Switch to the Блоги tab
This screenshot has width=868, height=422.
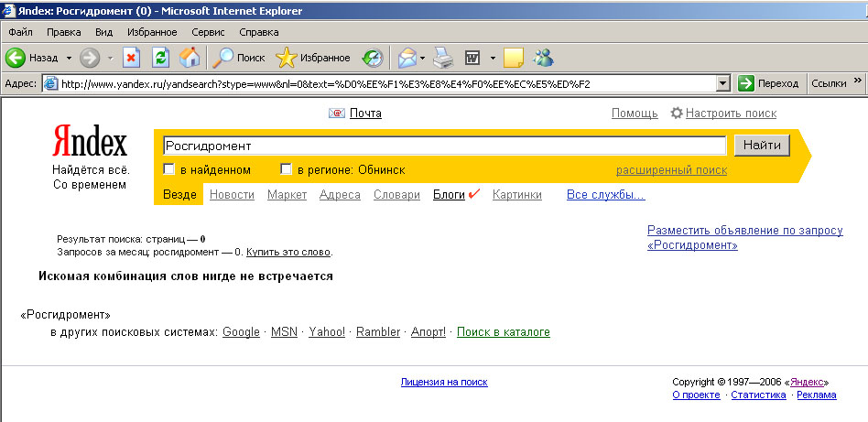coord(449,195)
